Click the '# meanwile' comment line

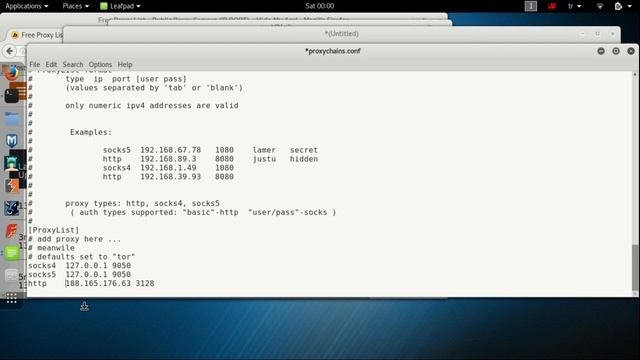pos(51,248)
